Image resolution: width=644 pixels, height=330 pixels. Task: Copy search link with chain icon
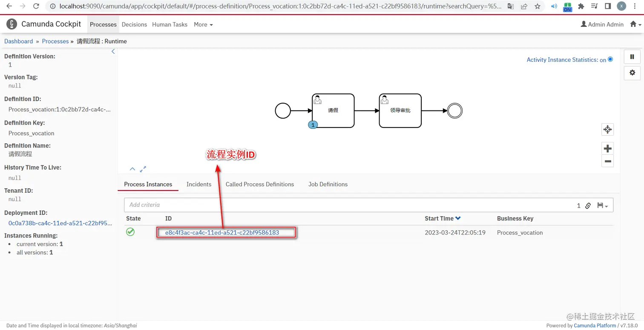[x=588, y=206]
